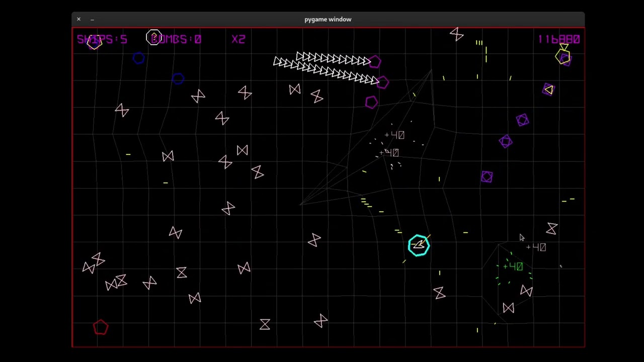Click the lone magenta pentagon below both triangle chains
The image size is (644, 362).
(371, 103)
